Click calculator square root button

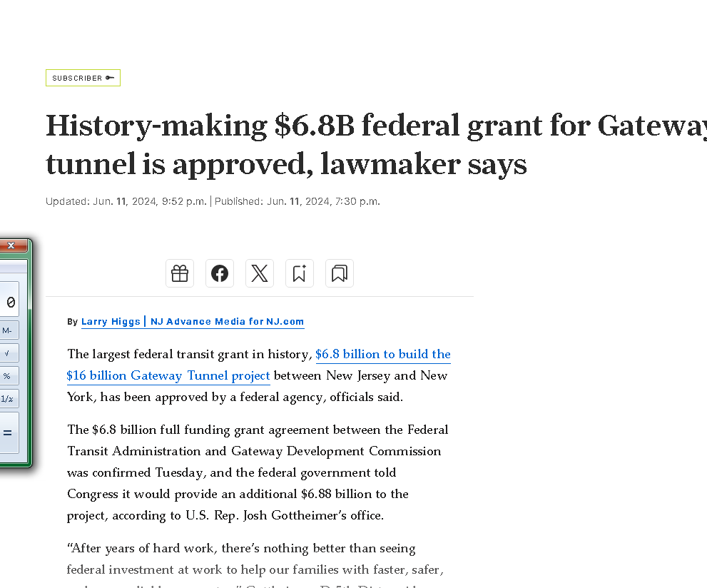(x=8, y=353)
